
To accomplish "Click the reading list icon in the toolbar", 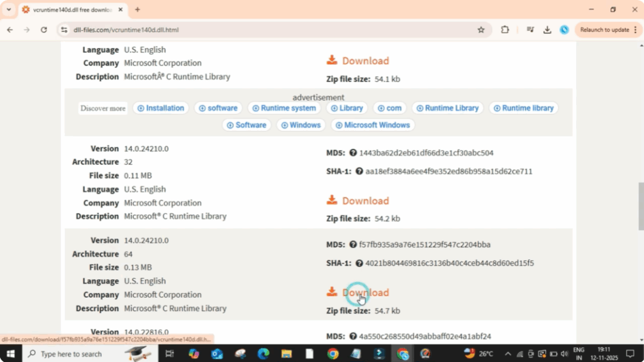I will pyautogui.click(x=529, y=30).
